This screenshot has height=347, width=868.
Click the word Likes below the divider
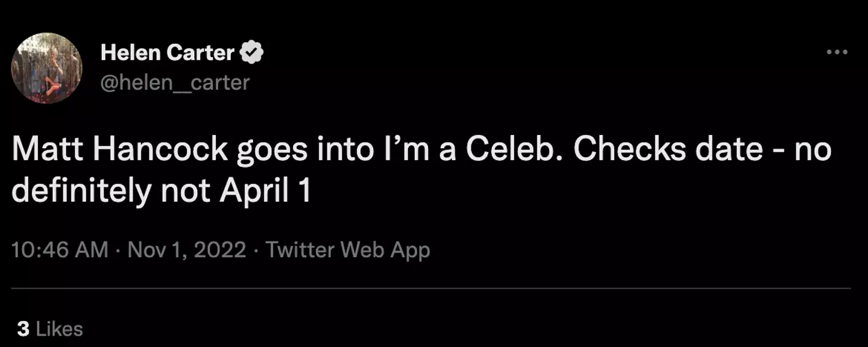(x=59, y=329)
